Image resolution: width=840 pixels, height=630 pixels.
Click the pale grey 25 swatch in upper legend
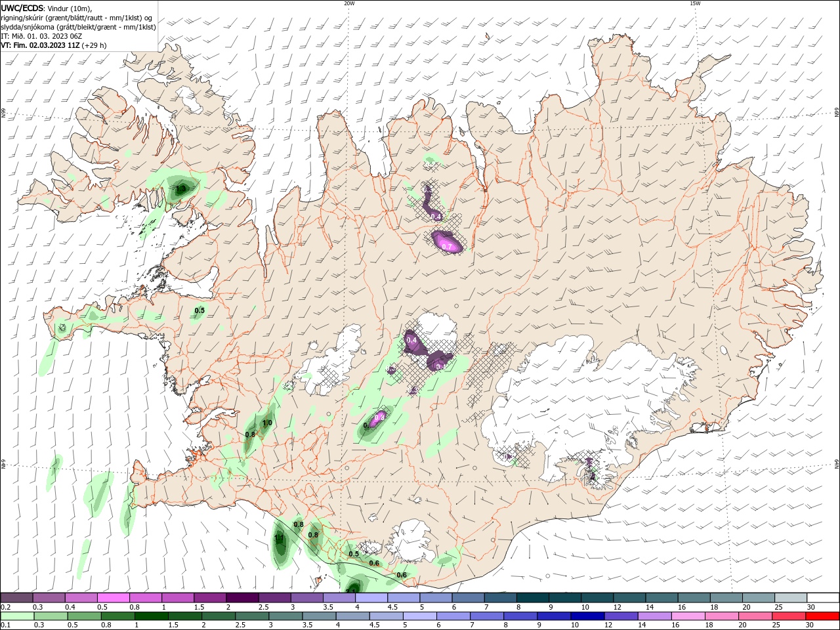(x=791, y=598)
